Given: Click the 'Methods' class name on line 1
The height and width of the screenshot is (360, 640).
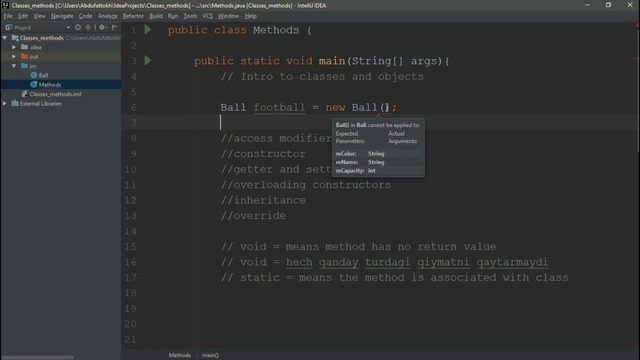Looking at the screenshot, I should [x=276, y=30].
